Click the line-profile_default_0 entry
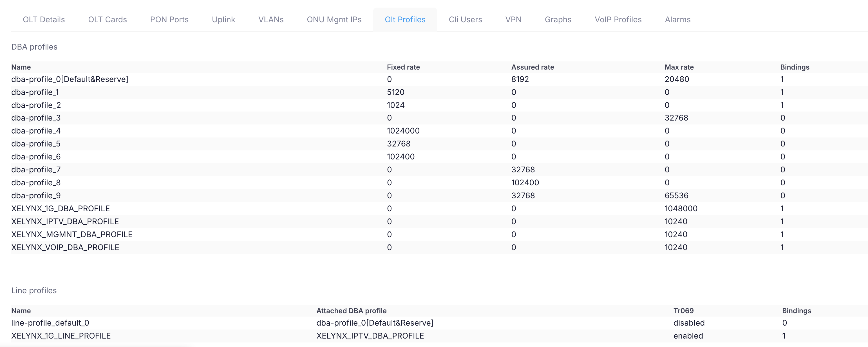The height and width of the screenshot is (347, 868). (x=50, y=323)
